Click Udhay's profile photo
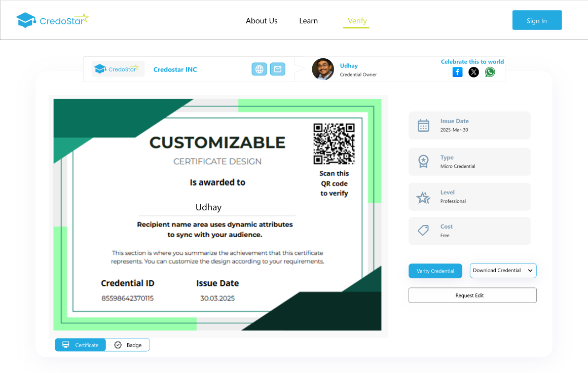Viewport: 588px width, 373px height. (x=323, y=69)
